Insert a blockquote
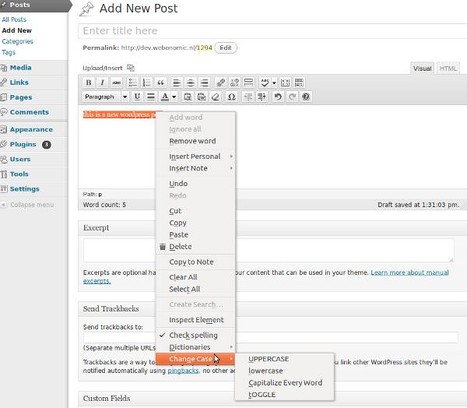This screenshot has width=467, height=408. coord(160,83)
